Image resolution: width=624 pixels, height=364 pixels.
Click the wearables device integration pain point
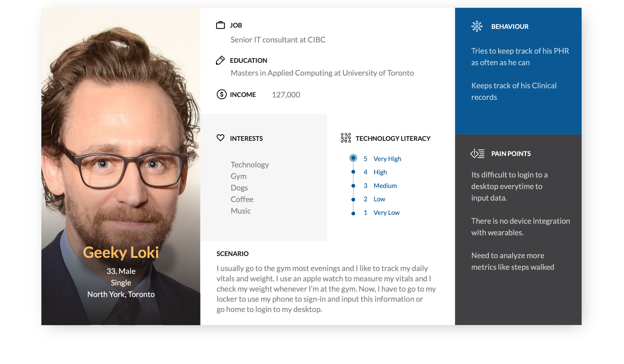click(520, 227)
